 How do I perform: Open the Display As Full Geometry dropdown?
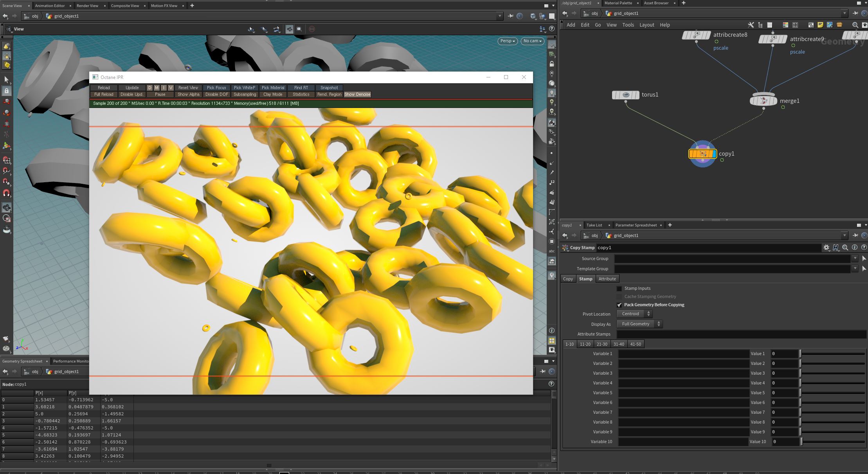coord(639,324)
